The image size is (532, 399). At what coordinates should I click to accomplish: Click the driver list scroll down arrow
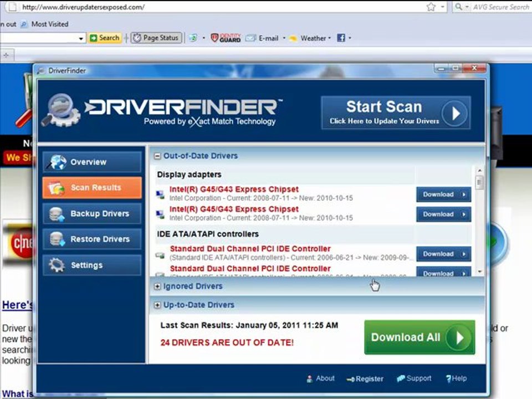click(x=479, y=272)
